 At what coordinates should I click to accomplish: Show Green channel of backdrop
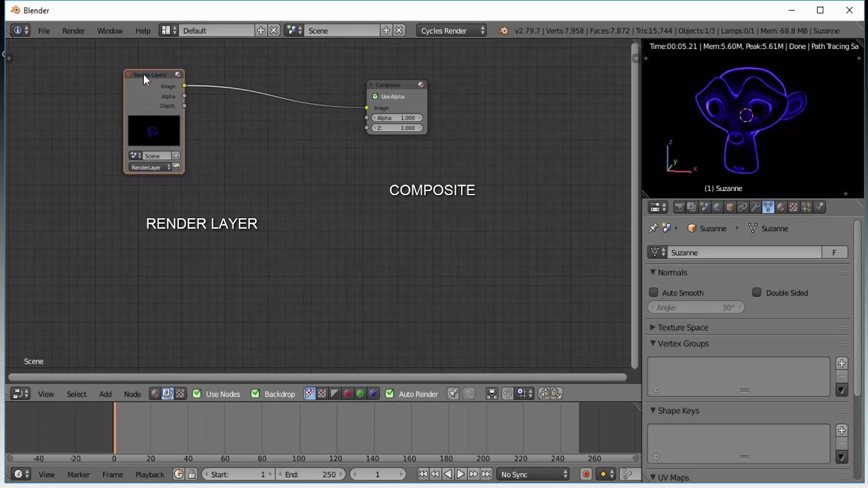(x=360, y=394)
